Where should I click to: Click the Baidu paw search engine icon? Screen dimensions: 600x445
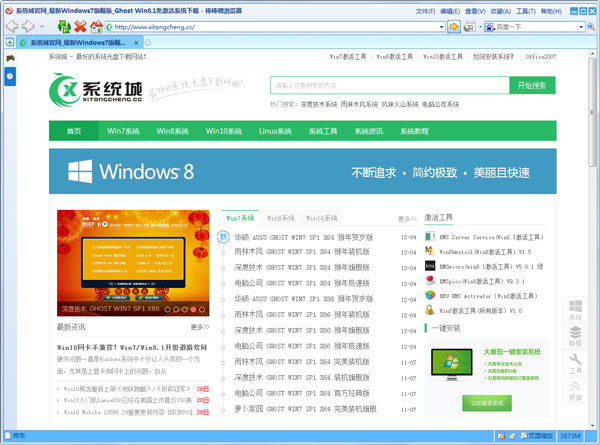(x=489, y=27)
